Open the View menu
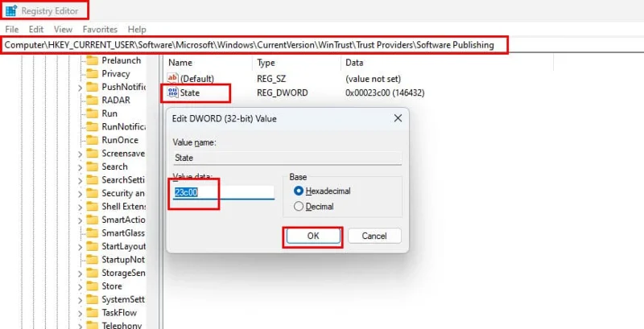Screen dimensions: 644x329 [63, 30]
